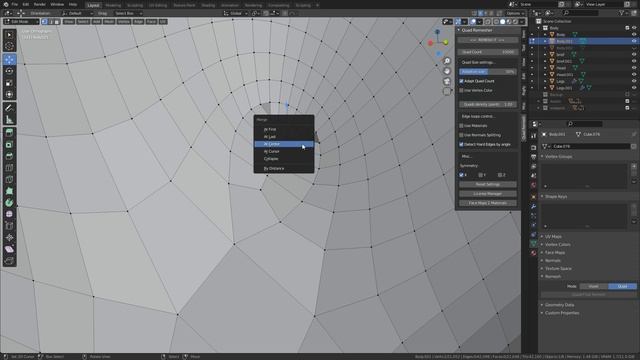
Task: Select the Annotate tool
Action: coord(9,108)
